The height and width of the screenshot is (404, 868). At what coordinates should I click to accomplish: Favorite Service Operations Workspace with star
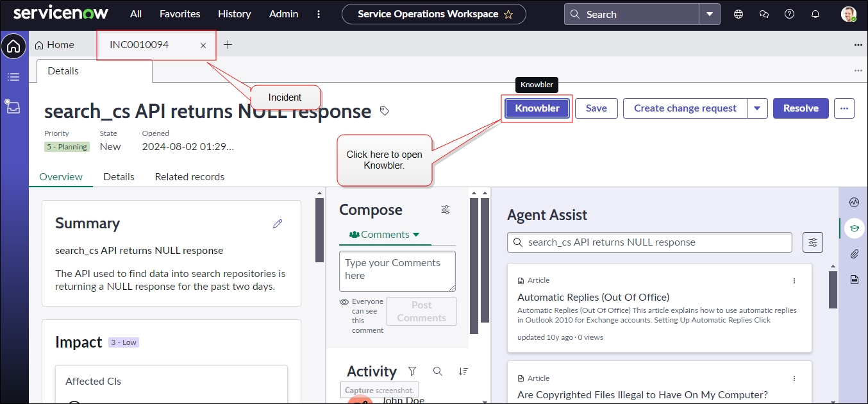[x=508, y=14]
